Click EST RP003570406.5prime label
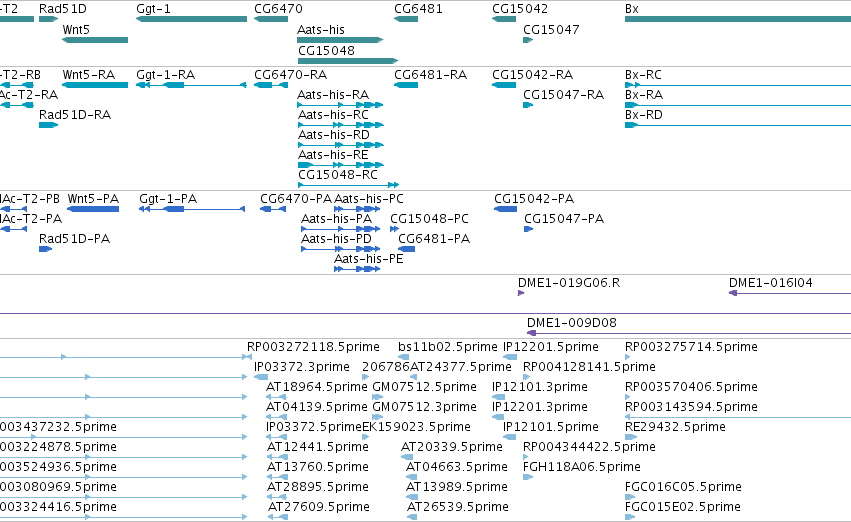This screenshot has width=851, height=522. pyautogui.click(x=691, y=387)
